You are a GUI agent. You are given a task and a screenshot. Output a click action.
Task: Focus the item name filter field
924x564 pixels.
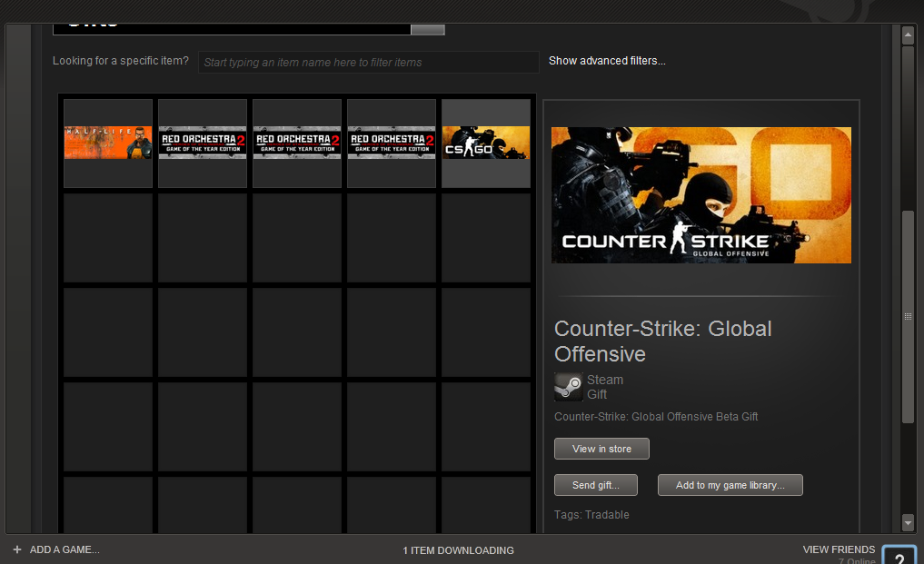368,62
